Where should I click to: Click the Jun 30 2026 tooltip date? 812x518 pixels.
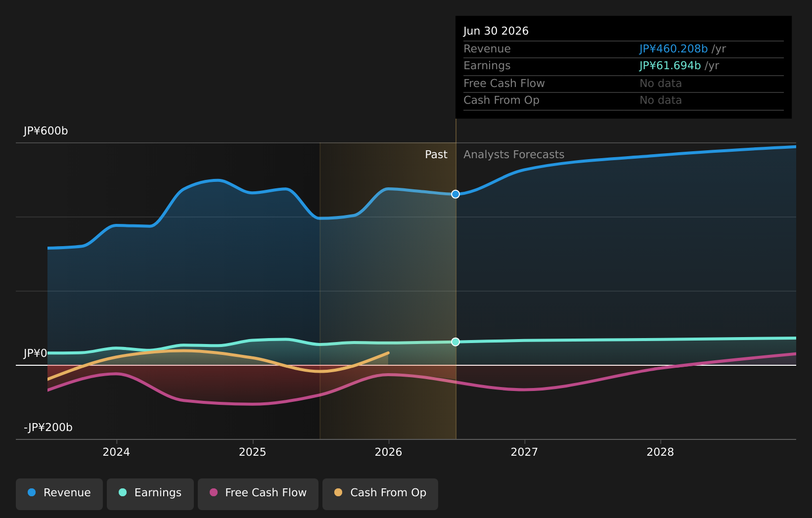click(496, 31)
